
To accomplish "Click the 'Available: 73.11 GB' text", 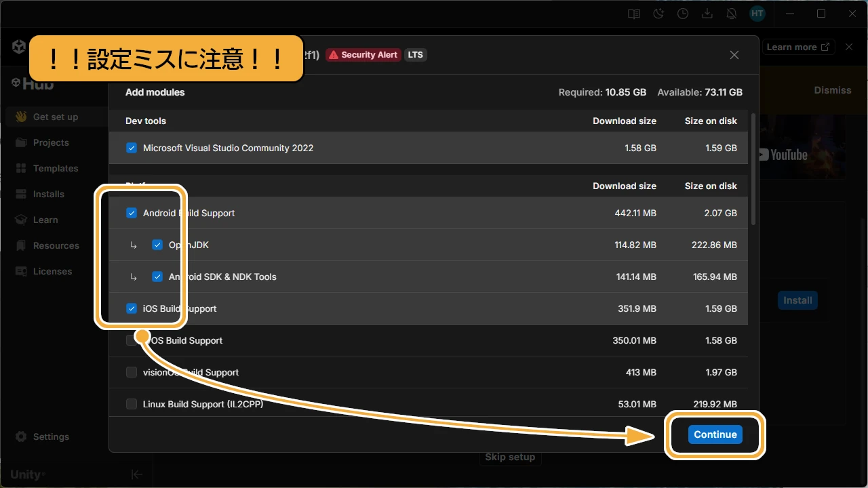I will 698,92.
